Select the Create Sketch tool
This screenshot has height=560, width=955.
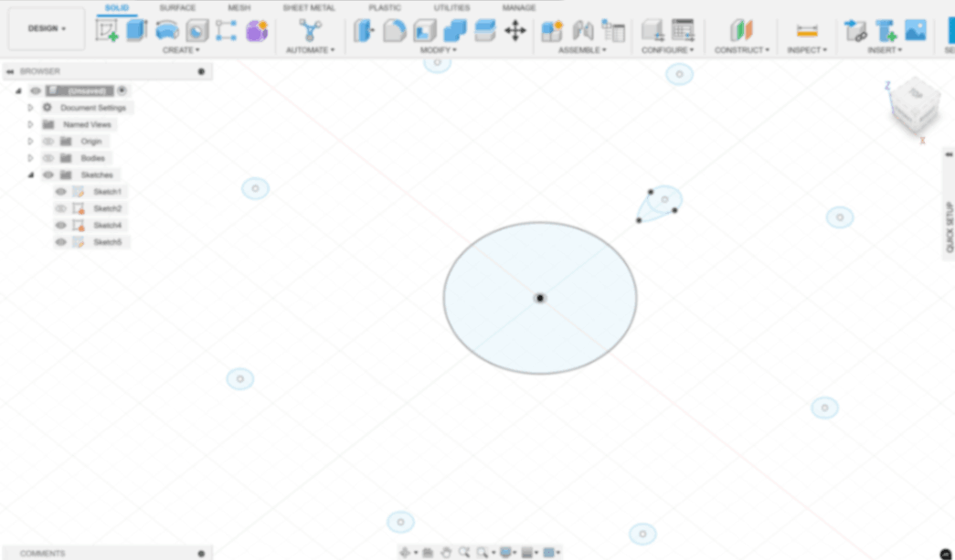(107, 30)
